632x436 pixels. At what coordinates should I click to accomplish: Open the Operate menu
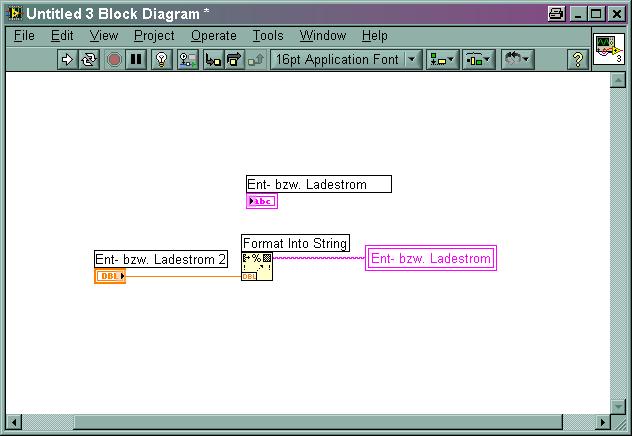[214, 36]
